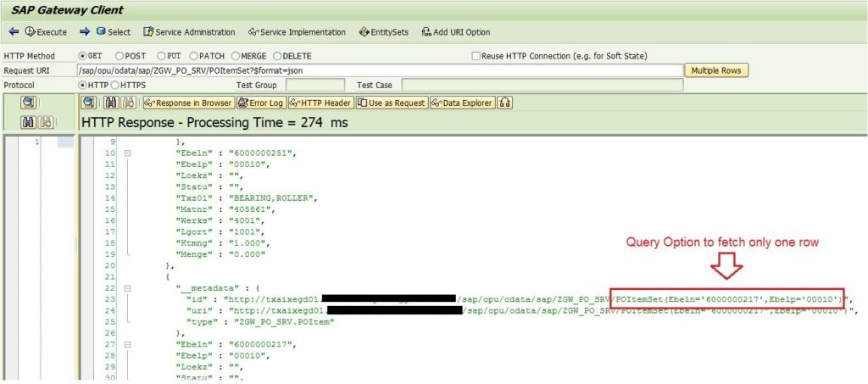Click the Lgort value "1001"
Image resolution: width=868 pixels, height=384 pixels.
(242, 231)
